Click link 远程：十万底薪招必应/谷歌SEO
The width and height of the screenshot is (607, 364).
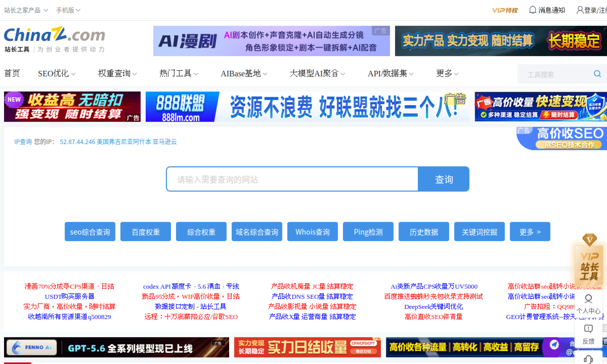(191, 317)
